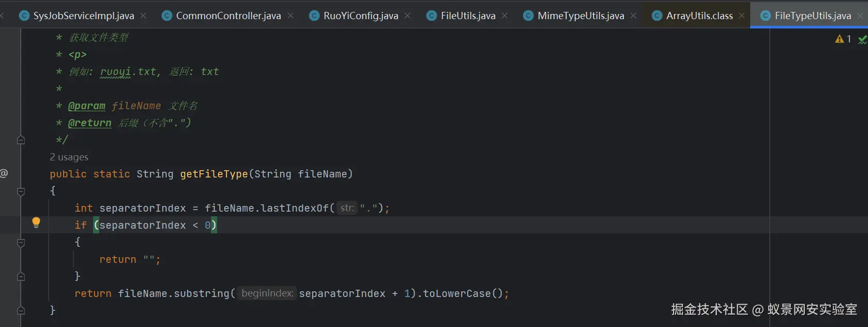Viewport: 868px width, 327px height.
Task: Click fold marker at if-block closing brace
Action: click(x=21, y=277)
